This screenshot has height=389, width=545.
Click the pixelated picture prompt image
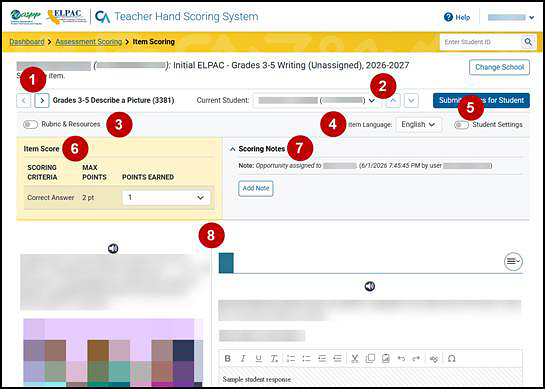coord(113,352)
